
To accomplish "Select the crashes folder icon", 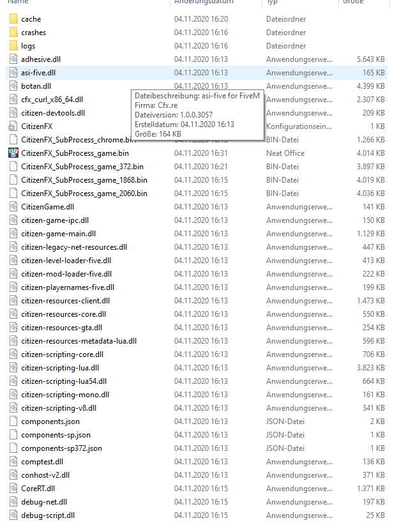I will click(13, 33).
